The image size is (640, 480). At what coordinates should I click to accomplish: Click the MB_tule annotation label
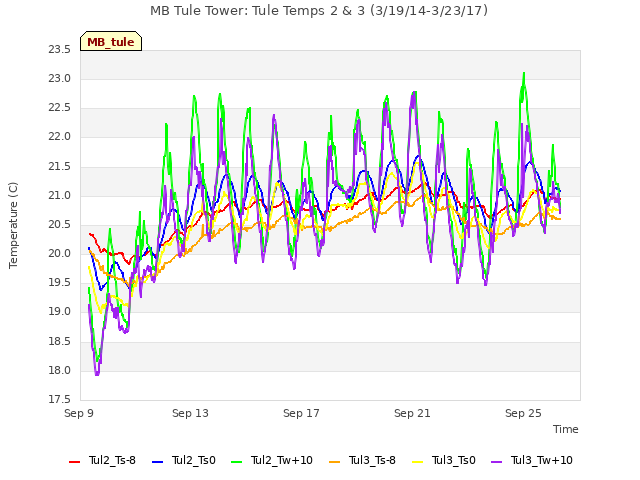111,41
